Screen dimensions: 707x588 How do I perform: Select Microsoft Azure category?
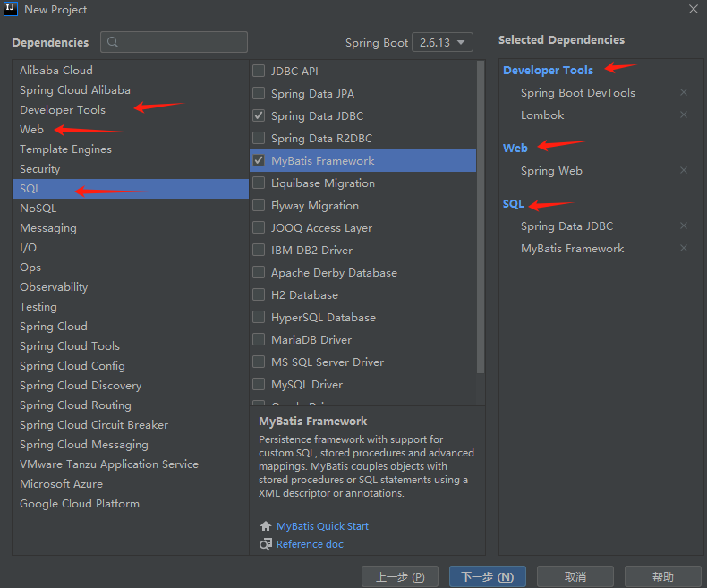click(x=131, y=484)
